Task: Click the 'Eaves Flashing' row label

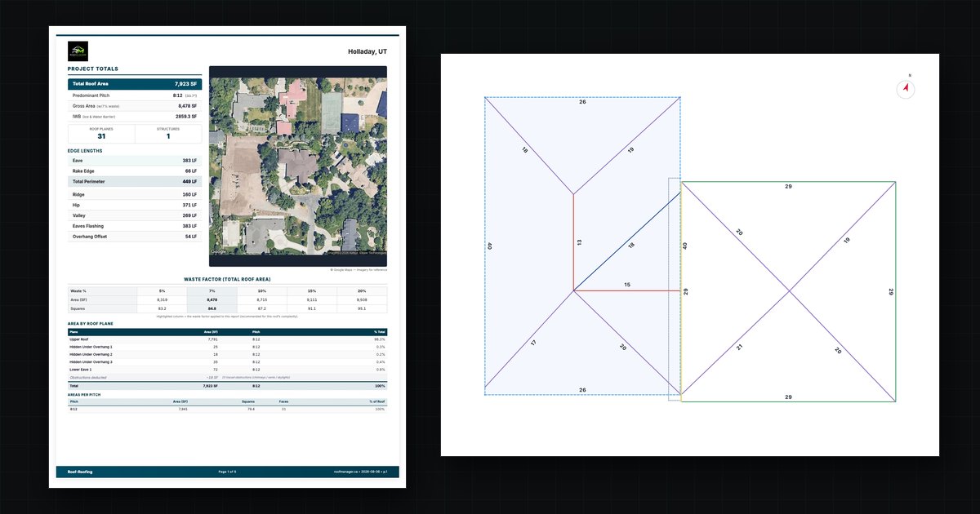Action: pos(88,226)
